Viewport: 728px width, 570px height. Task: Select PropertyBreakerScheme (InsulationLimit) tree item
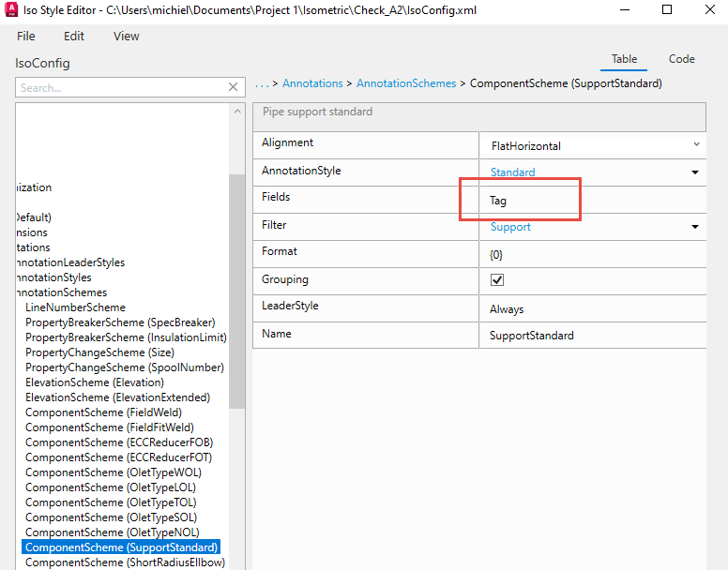tap(126, 337)
